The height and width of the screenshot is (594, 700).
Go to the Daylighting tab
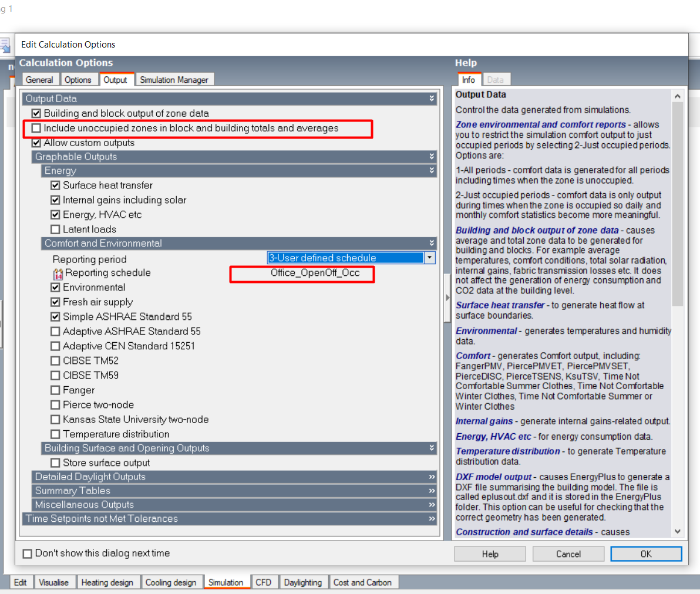tap(303, 582)
